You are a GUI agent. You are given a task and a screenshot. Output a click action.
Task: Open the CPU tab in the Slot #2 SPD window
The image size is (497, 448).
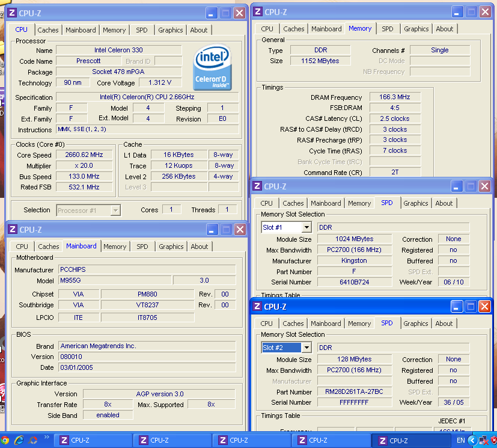coord(266,324)
